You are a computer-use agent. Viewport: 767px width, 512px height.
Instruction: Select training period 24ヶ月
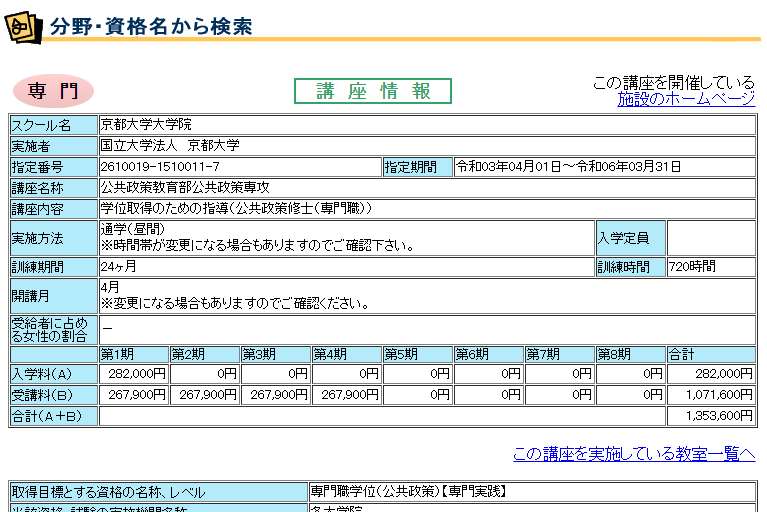point(118,267)
